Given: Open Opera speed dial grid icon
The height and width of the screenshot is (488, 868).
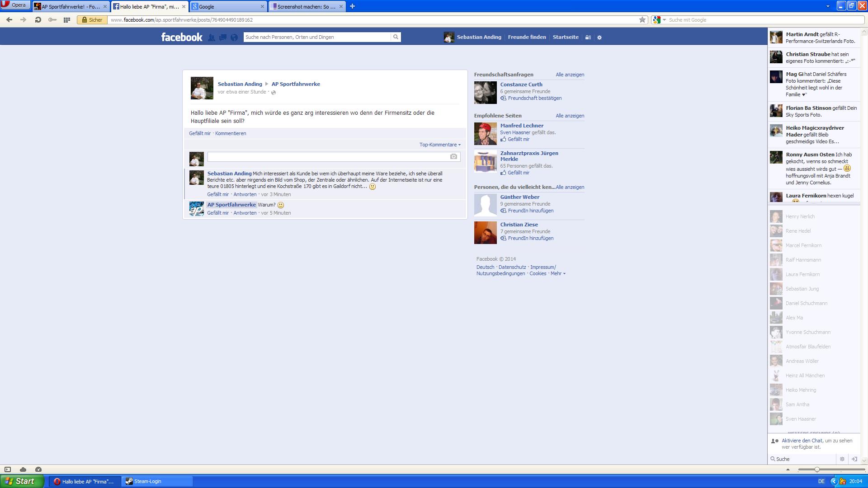Looking at the screenshot, I should pos(67,20).
